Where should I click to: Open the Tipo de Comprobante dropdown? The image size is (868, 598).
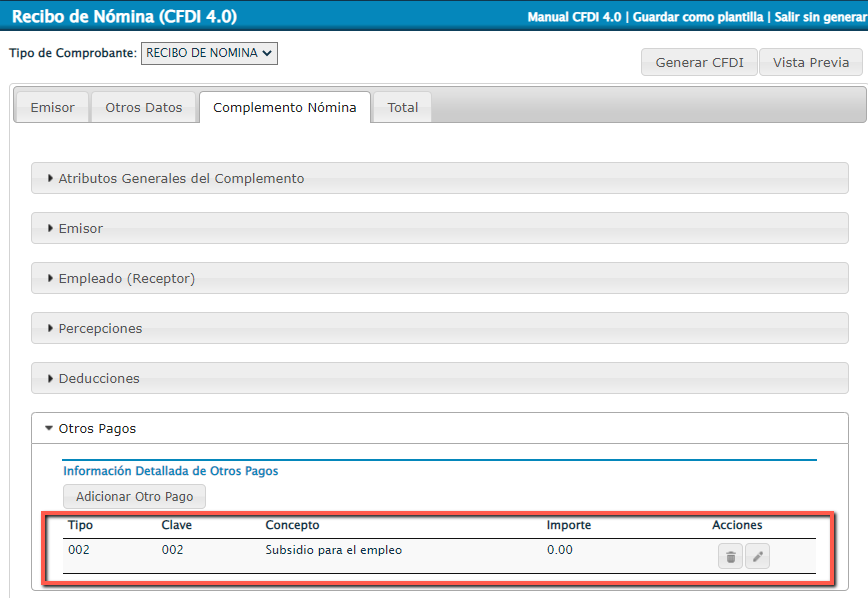(x=209, y=53)
